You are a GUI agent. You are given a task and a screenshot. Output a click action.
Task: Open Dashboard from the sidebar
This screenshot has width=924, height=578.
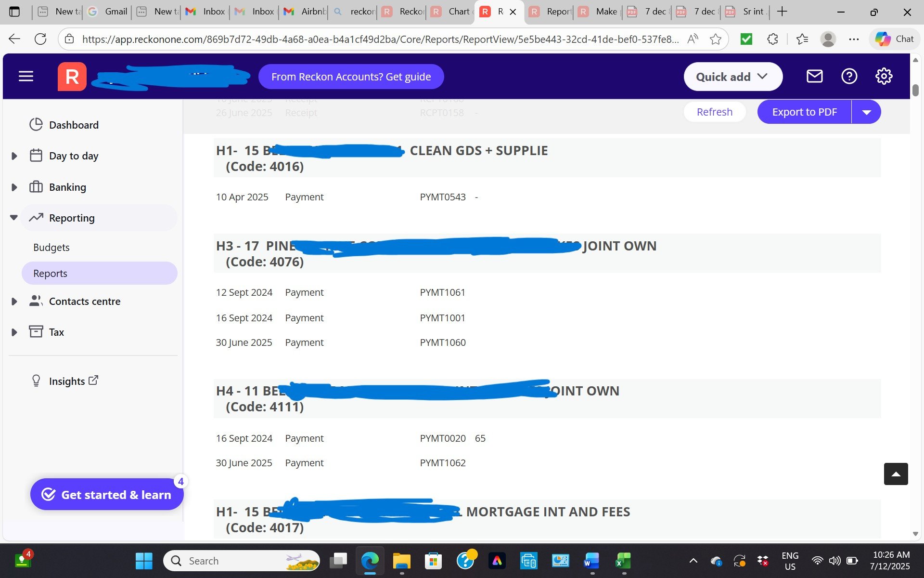pos(74,125)
